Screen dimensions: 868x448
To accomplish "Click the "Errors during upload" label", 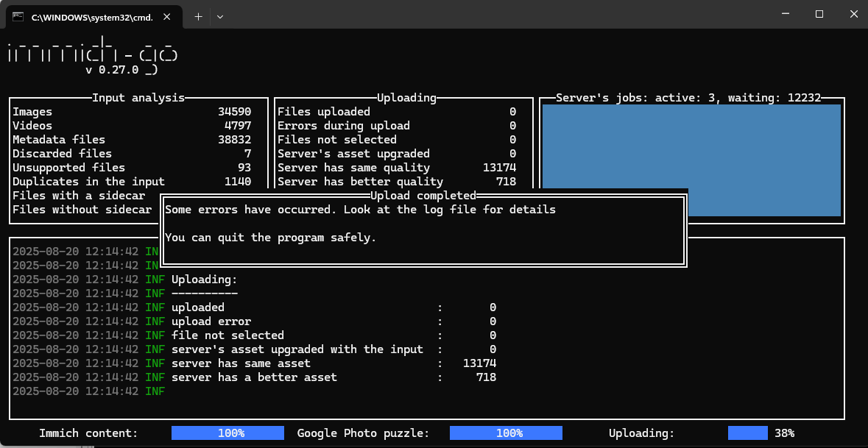I will [344, 126].
